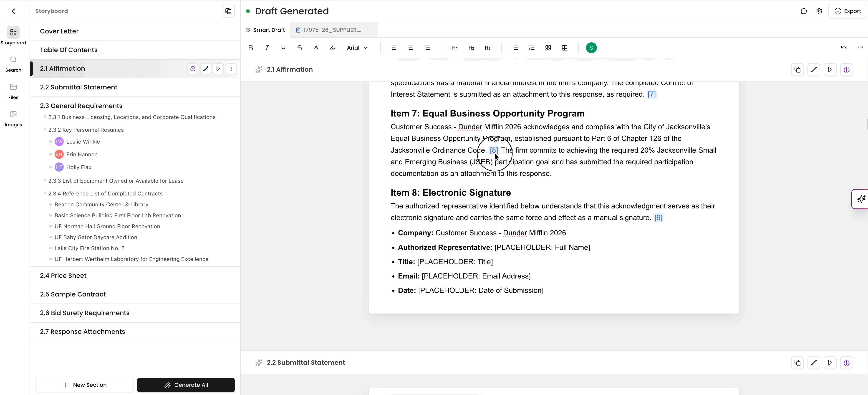Toggle underline formatting

[x=283, y=48]
